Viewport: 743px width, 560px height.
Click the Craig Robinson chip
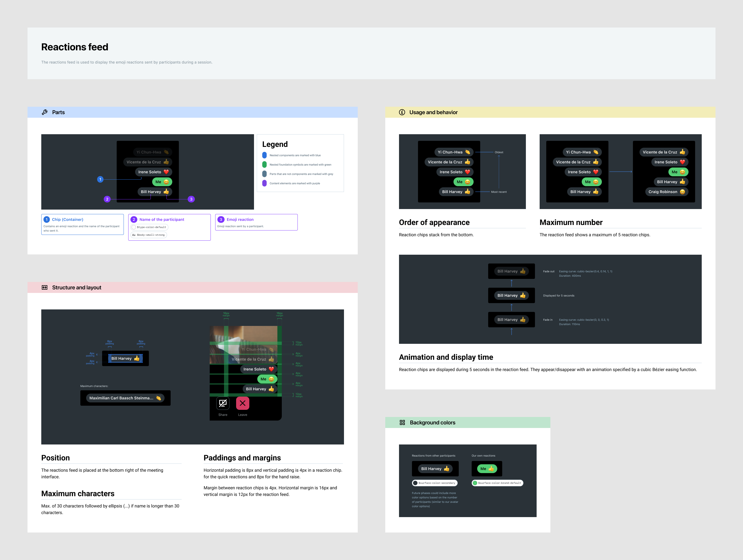[x=667, y=192]
